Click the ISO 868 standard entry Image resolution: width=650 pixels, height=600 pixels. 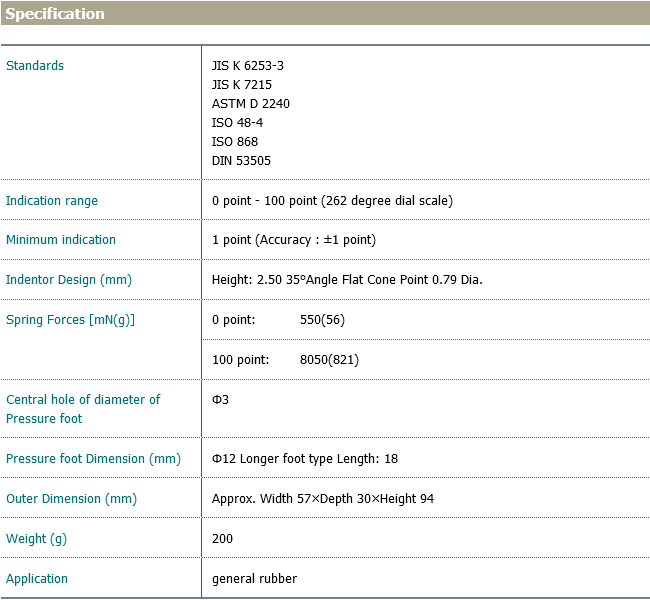point(235,142)
